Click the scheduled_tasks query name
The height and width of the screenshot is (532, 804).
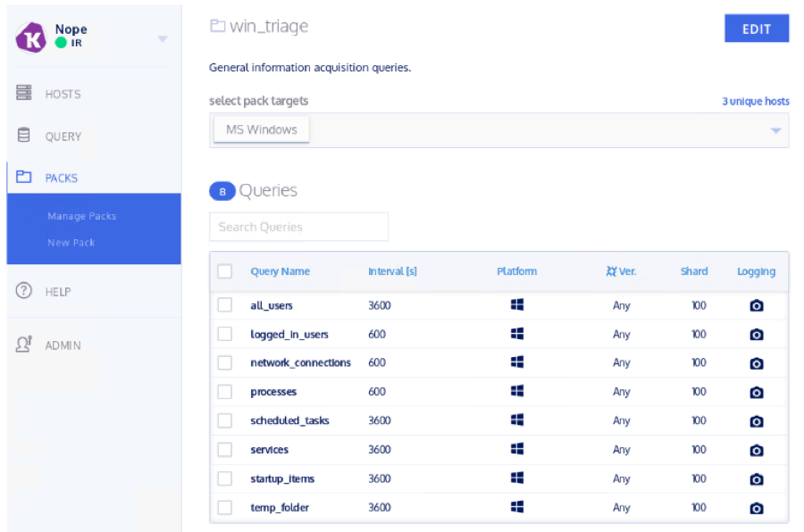point(289,420)
